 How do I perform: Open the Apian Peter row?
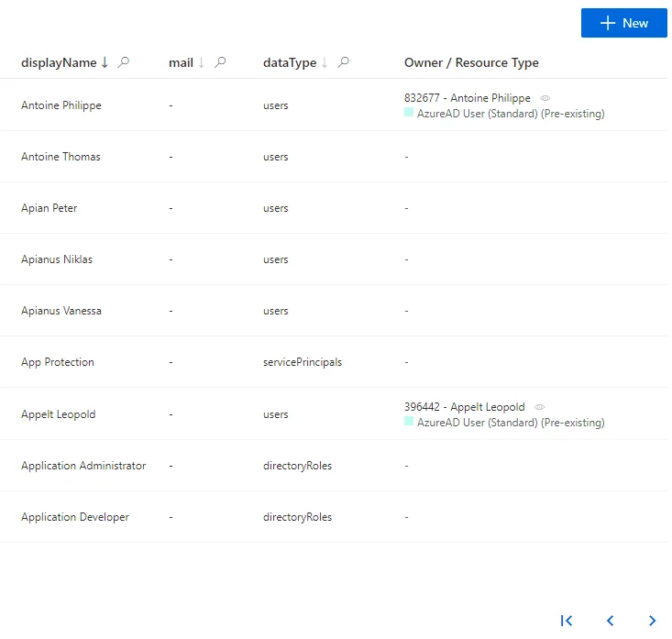click(x=334, y=208)
